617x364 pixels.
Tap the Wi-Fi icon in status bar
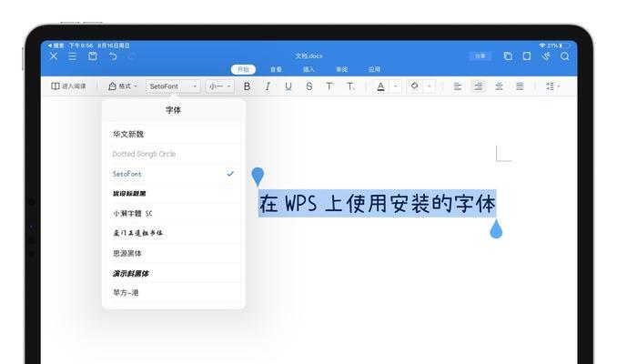pos(542,45)
